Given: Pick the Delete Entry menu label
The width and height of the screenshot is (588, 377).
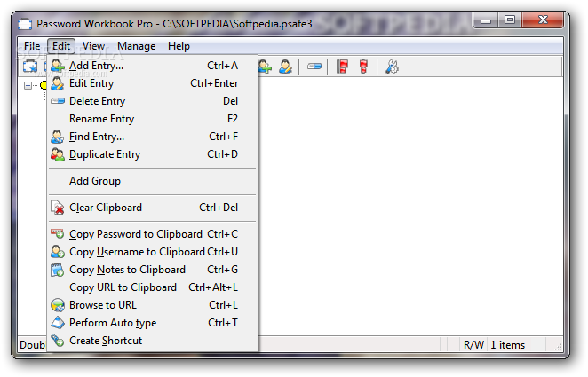Looking at the screenshot, I should coord(98,101).
